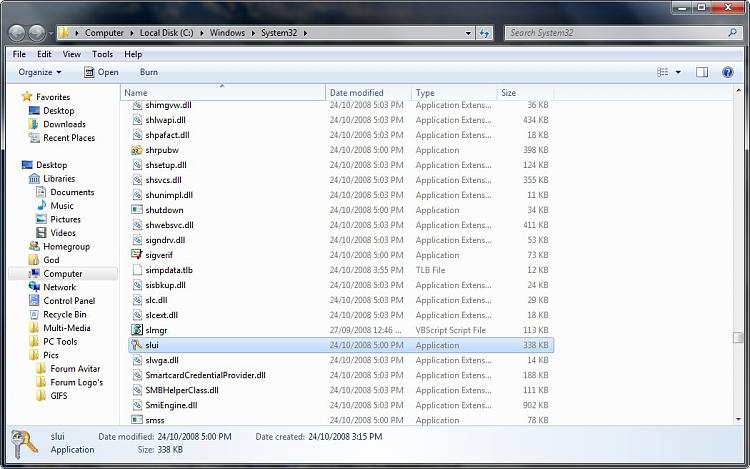Click the Open toolbar button
This screenshot has height=469, width=750.
[101, 72]
